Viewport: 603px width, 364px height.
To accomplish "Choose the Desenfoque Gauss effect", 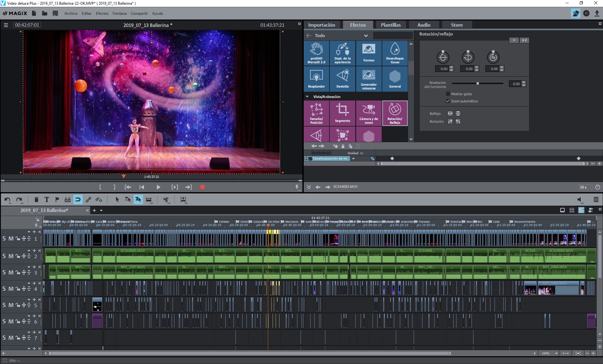I will (395, 53).
